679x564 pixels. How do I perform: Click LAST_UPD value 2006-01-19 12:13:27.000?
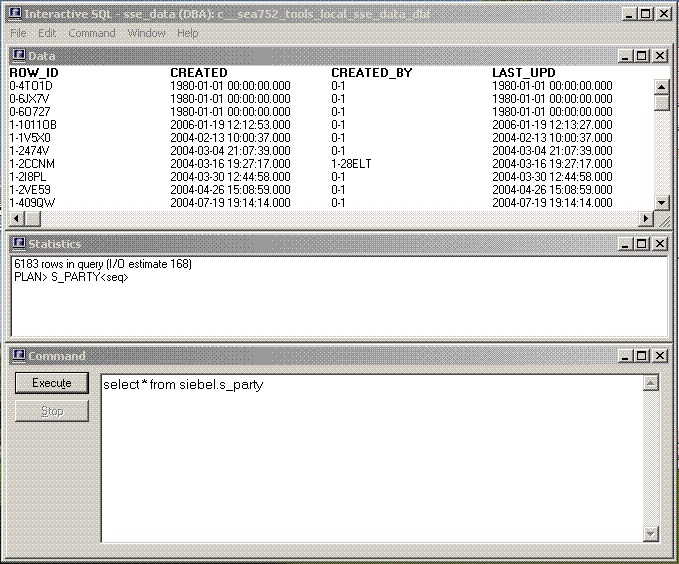(552, 125)
